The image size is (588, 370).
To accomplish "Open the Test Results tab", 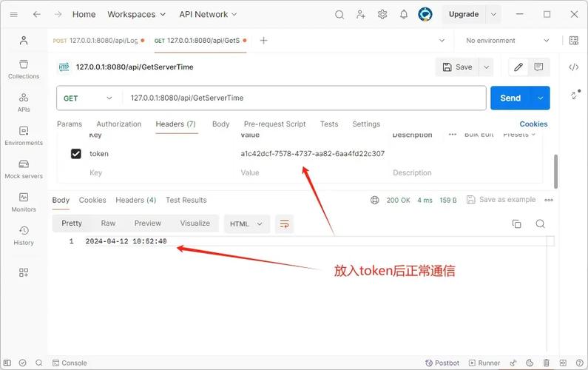I will pyautogui.click(x=186, y=200).
